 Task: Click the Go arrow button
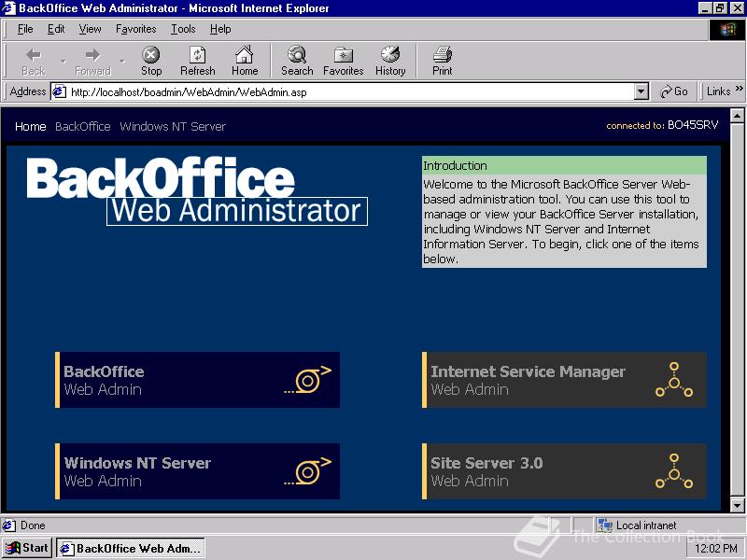[673, 91]
